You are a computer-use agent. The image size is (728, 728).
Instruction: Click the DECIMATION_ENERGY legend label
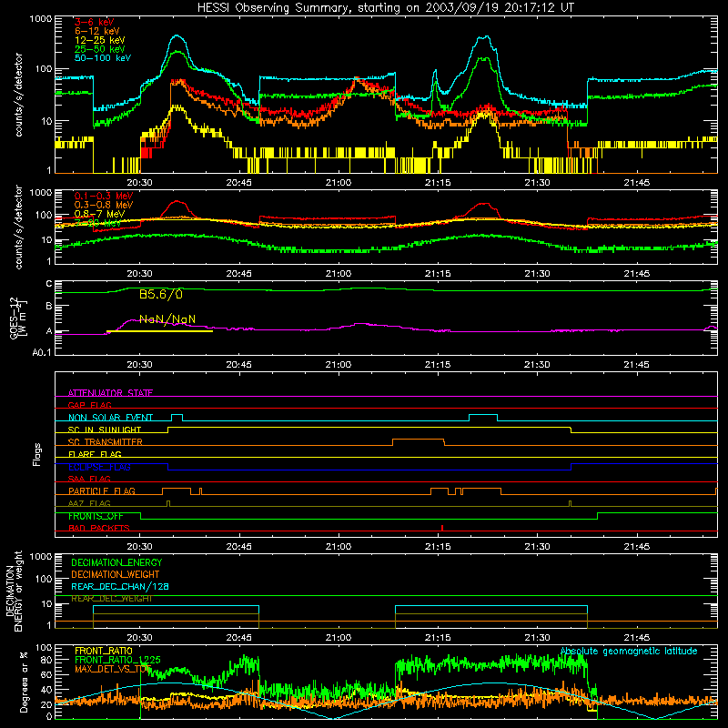pos(116,562)
